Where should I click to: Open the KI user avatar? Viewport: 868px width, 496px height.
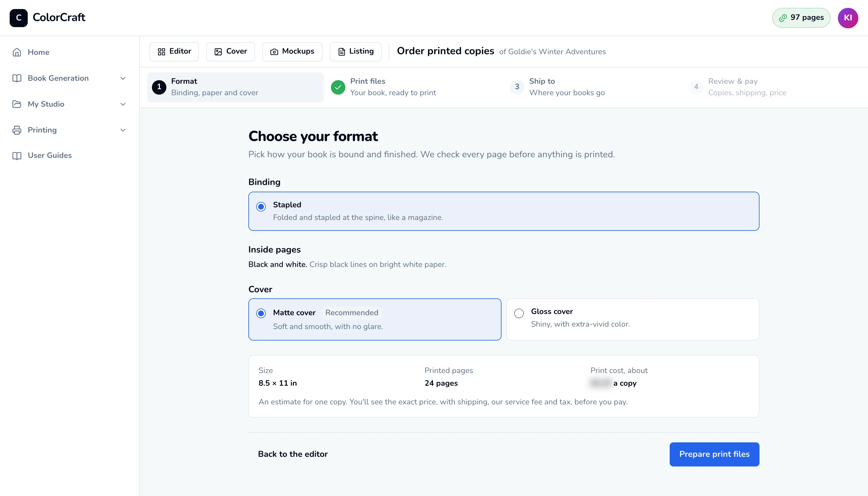click(848, 18)
